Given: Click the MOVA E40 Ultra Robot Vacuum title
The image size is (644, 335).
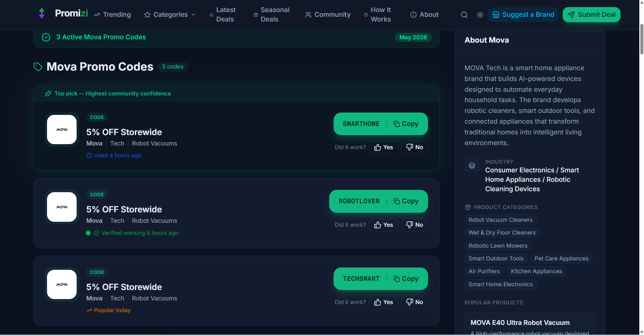Looking at the screenshot, I should (x=520, y=323).
